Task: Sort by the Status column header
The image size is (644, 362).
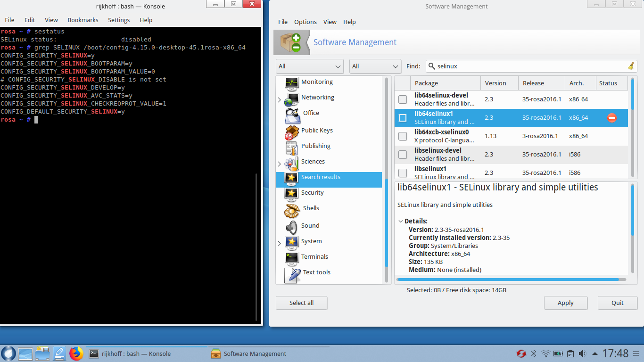Action: pos(612,83)
